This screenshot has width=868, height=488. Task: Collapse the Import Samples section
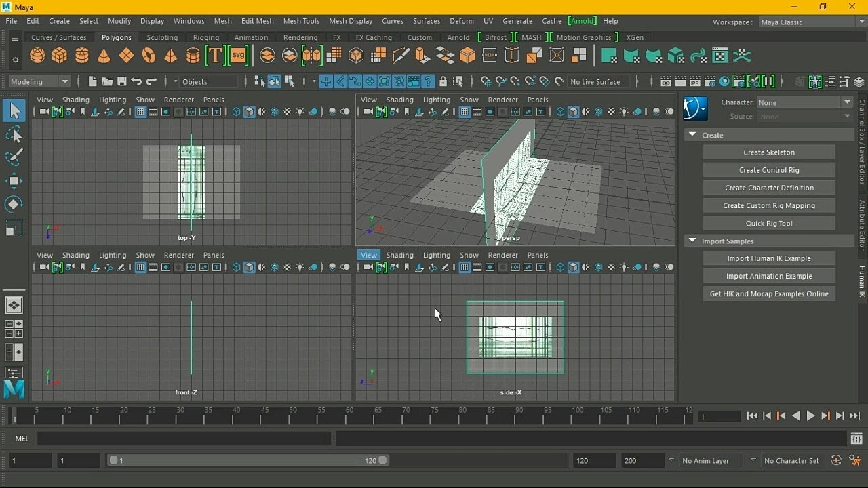[x=692, y=241]
